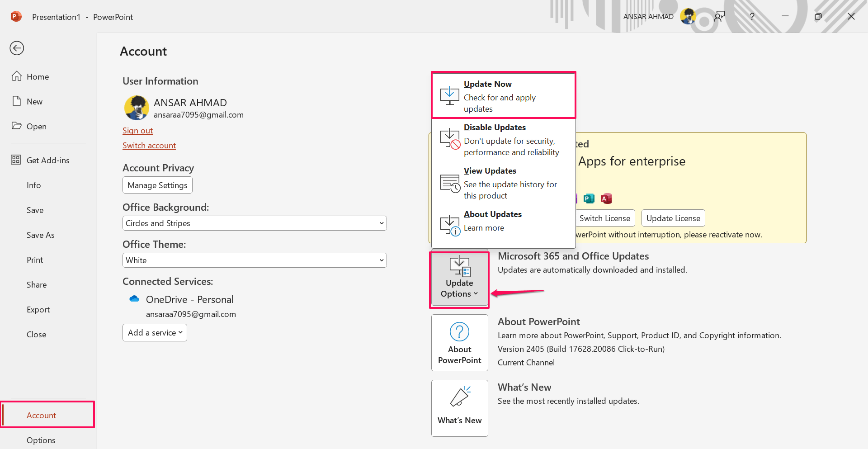Expand the Office Theme dropdown
Screen dimensions: 868x449
(255, 260)
